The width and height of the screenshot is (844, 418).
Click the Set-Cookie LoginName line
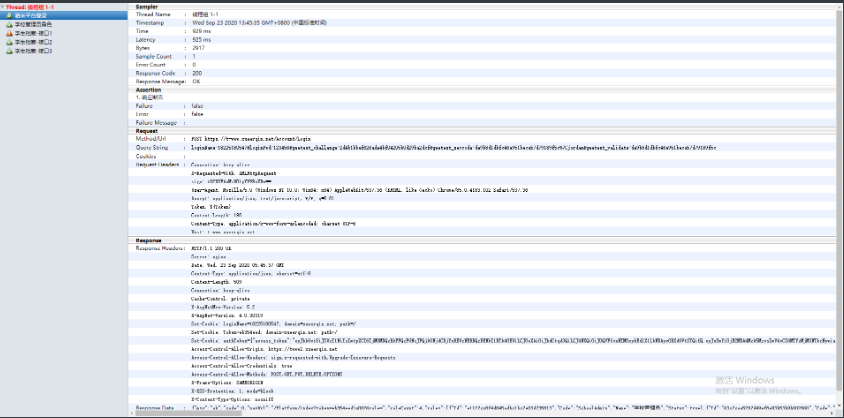(x=273, y=324)
